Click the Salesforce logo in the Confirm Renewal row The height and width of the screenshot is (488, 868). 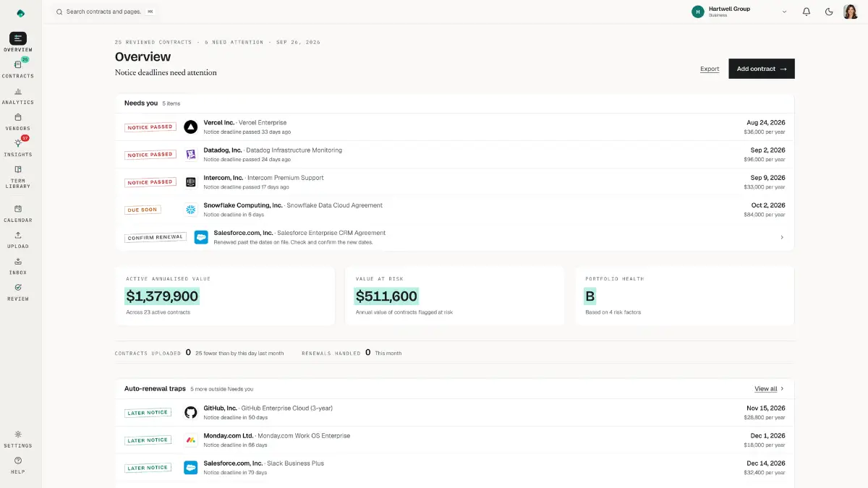(201, 237)
